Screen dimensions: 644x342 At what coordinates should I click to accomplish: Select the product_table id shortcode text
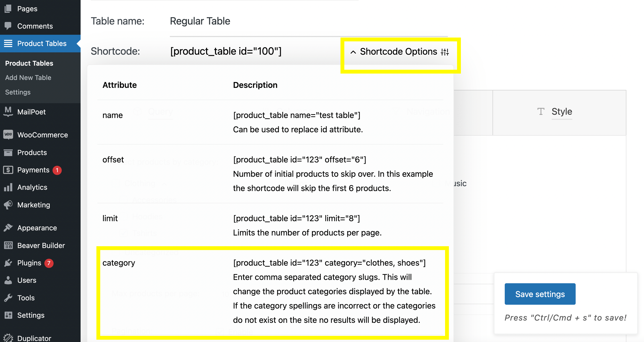pos(226,51)
